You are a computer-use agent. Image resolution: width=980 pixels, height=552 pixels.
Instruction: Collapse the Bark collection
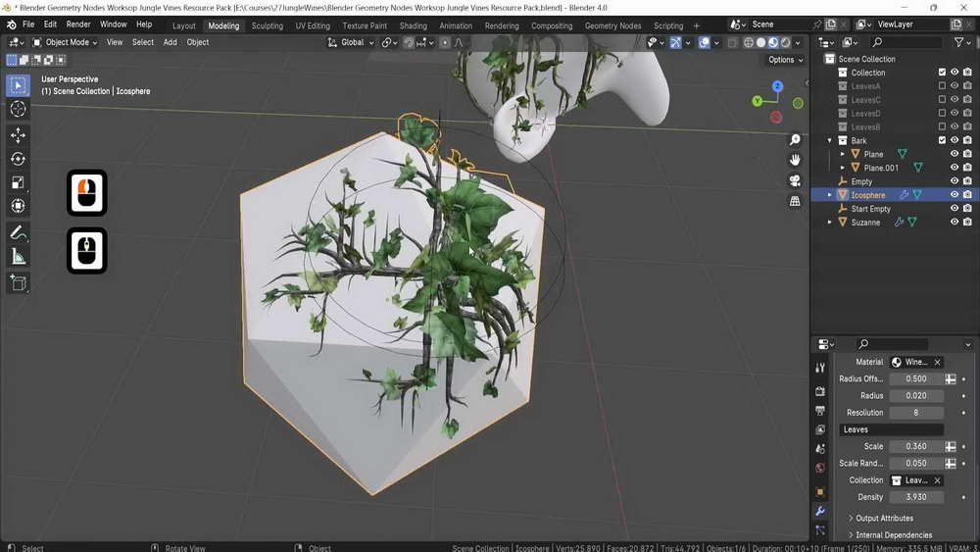tap(830, 140)
